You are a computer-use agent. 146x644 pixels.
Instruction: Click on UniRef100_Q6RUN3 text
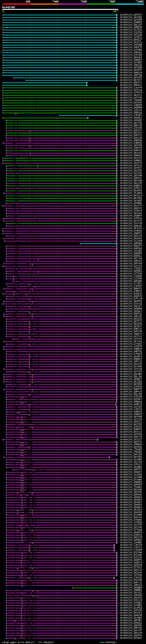[x=131, y=243]
